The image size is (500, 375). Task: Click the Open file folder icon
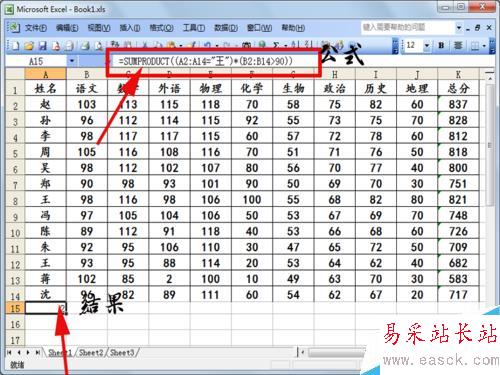click(x=29, y=45)
